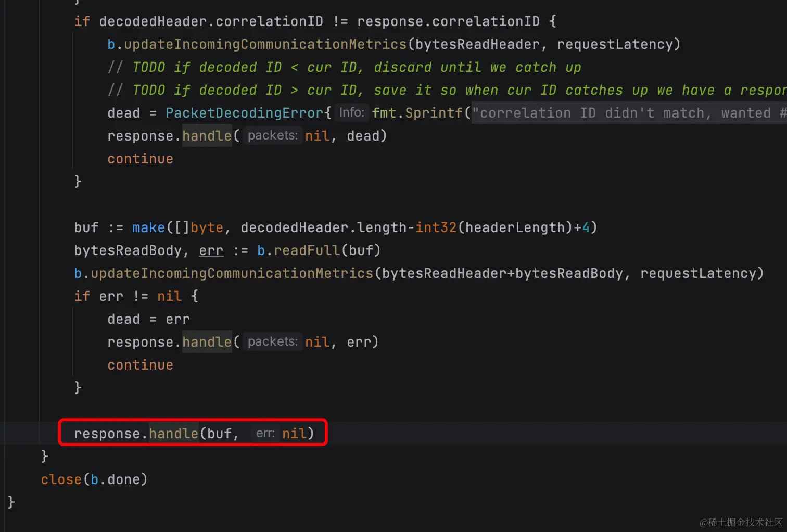Click the underlined err variable

[x=211, y=250]
